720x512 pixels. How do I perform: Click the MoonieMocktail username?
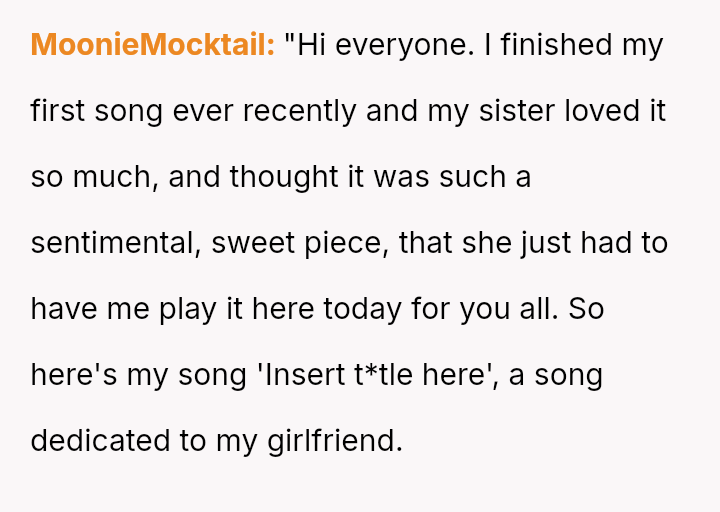point(152,45)
